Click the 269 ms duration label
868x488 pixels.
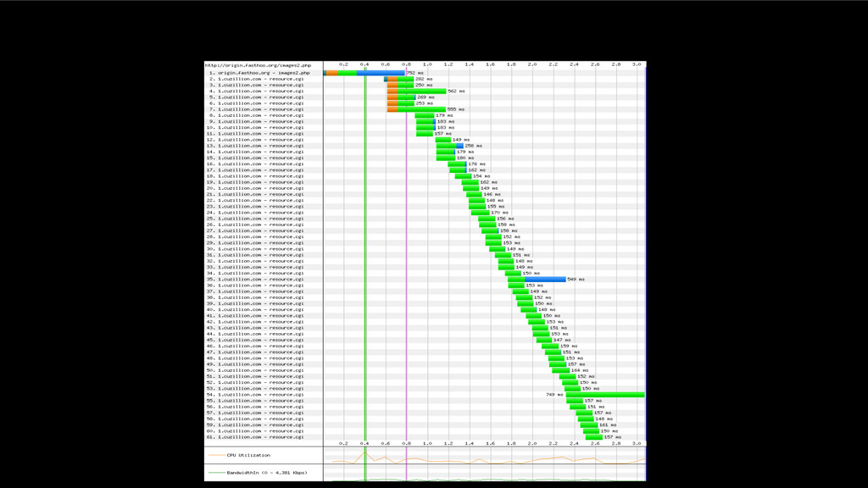pyautogui.click(x=426, y=97)
